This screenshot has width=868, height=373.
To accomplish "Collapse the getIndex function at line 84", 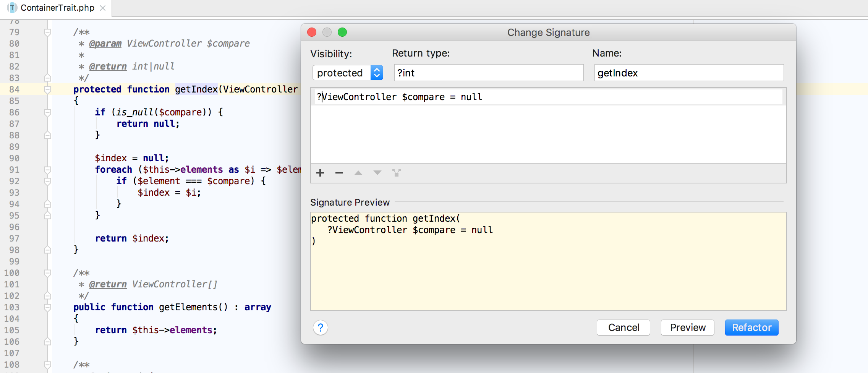I will (x=48, y=89).
